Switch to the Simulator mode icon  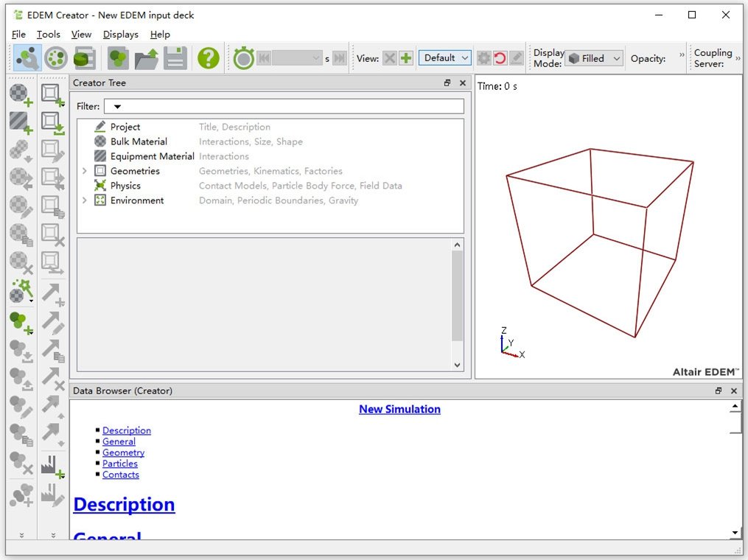coord(56,58)
